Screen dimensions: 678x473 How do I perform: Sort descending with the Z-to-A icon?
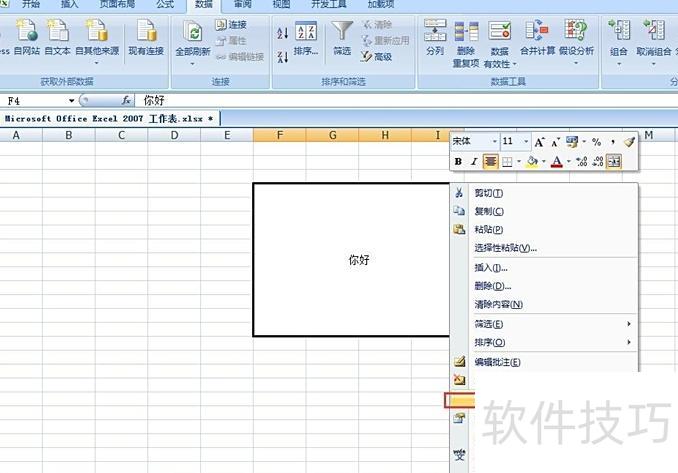click(282, 57)
